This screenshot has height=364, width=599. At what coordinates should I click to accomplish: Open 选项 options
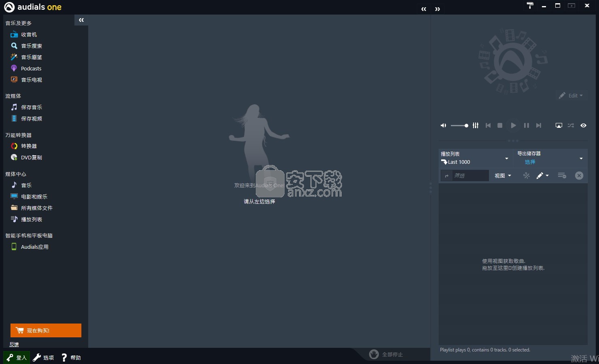click(43, 358)
